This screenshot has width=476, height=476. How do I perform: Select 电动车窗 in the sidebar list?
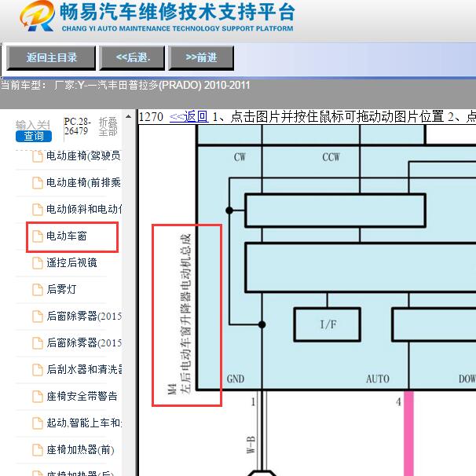(x=67, y=236)
